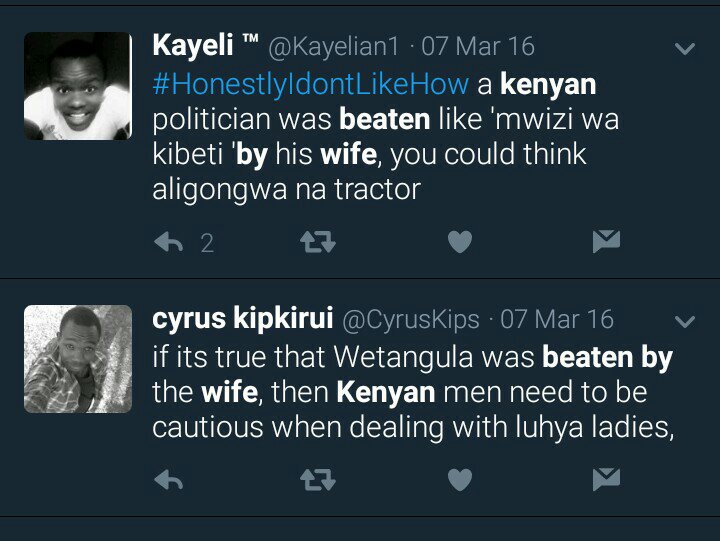This screenshot has width=720, height=541.
Task: Expand options chevron on Kayeli's tweet
Action: point(685,49)
